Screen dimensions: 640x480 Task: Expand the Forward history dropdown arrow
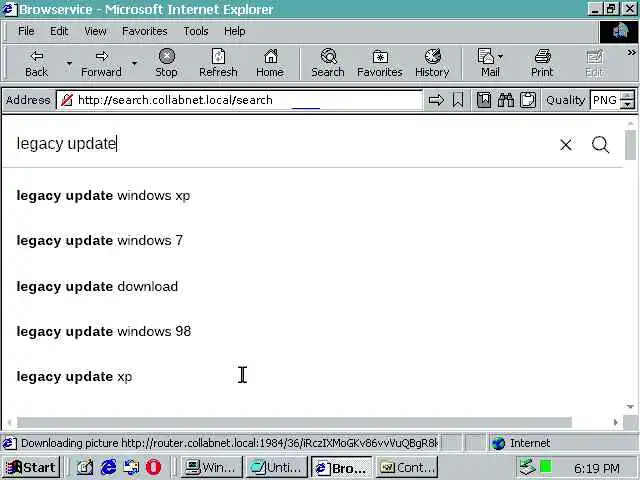[x=134, y=63]
